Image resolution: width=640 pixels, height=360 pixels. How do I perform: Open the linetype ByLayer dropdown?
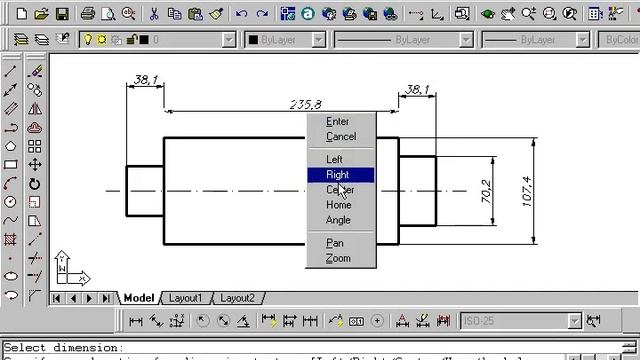[x=466, y=40]
